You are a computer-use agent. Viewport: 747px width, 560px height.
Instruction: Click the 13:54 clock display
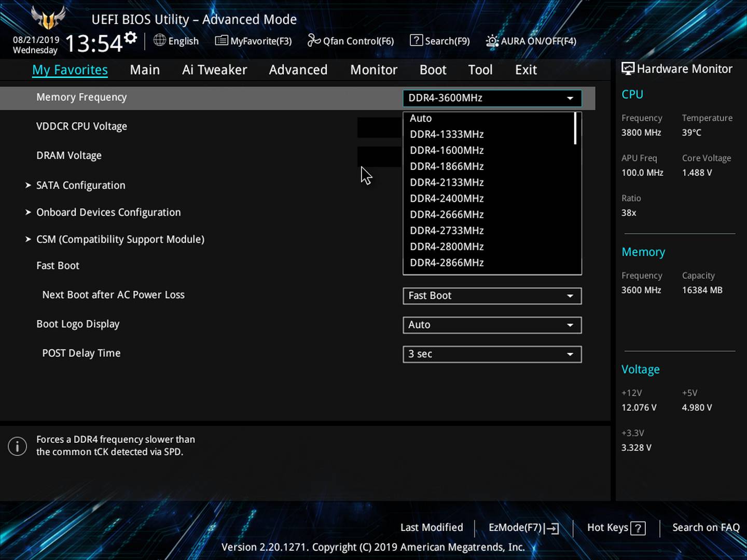coord(93,44)
